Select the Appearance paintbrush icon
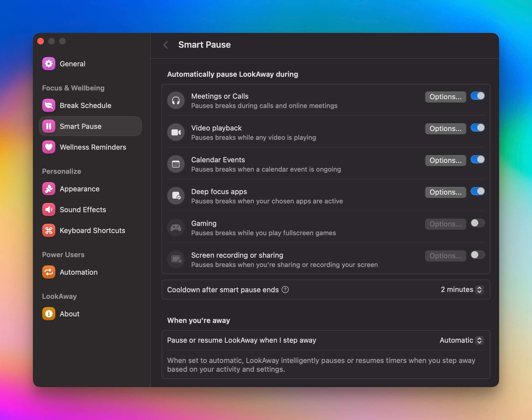 tap(48, 189)
